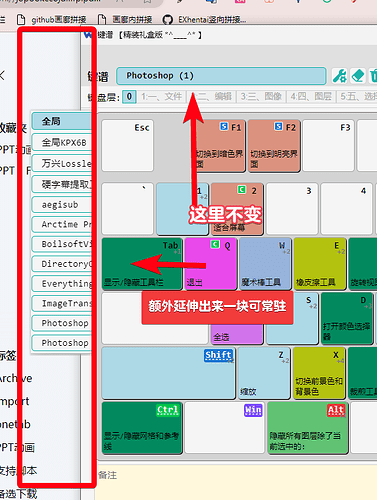Click the Z key labeled 缩放
This screenshot has height=500, width=377.
(x=264, y=373)
